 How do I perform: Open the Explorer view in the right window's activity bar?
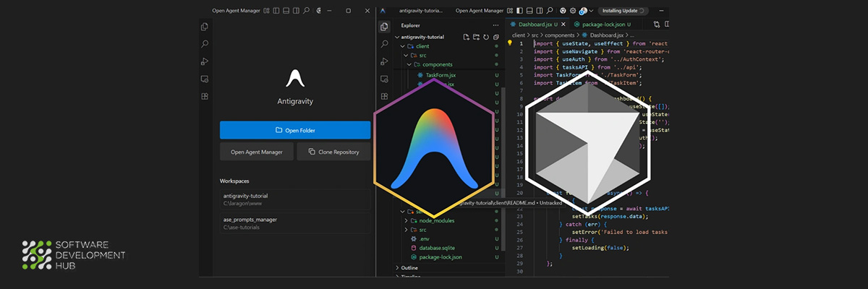click(385, 27)
